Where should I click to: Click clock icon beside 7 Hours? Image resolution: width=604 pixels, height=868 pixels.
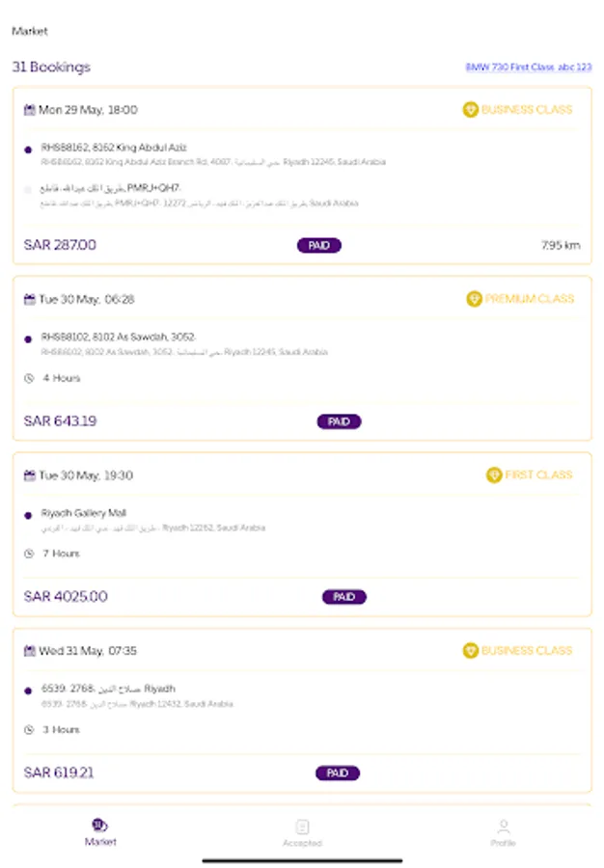click(29, 554)
